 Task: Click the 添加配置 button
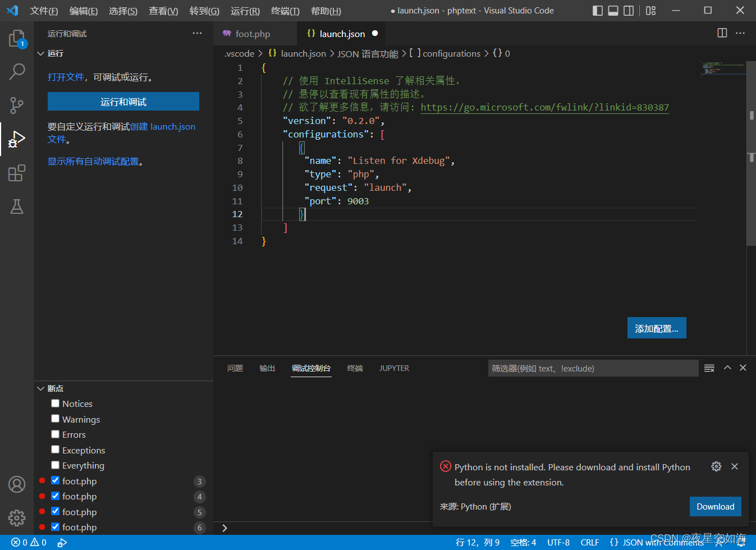[656, 328]
